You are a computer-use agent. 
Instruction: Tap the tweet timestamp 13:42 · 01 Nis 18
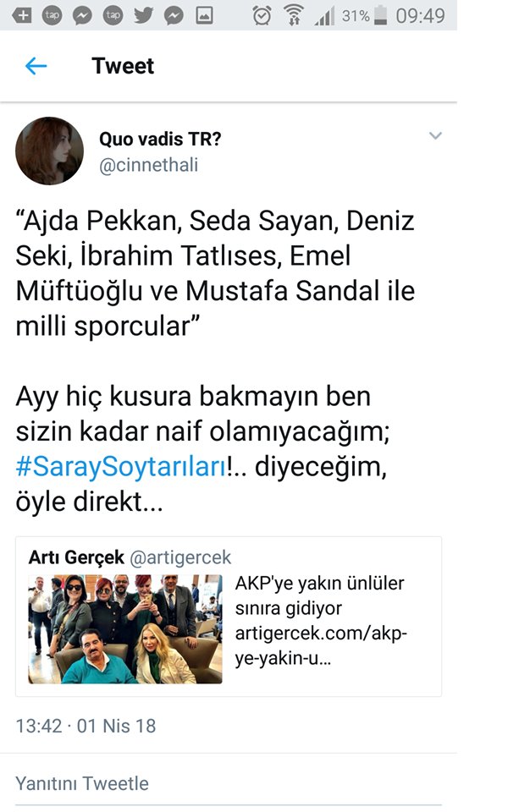click(x=86, y=726)
